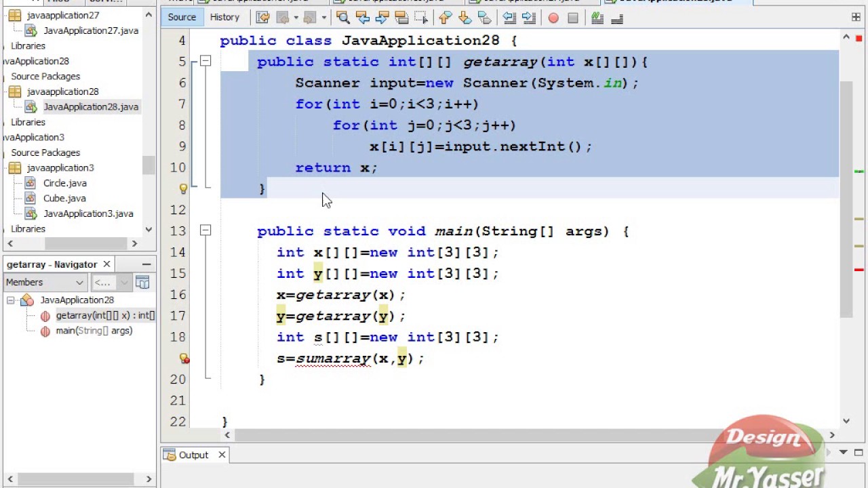Click Next Bookmark icon
The image size is (868, 488).
point(465,18)
